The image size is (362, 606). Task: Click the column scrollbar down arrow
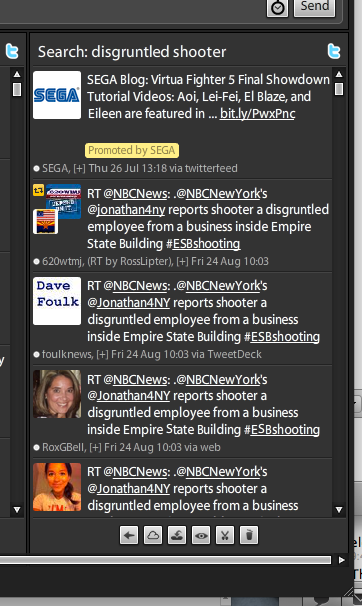coord(339,509)
